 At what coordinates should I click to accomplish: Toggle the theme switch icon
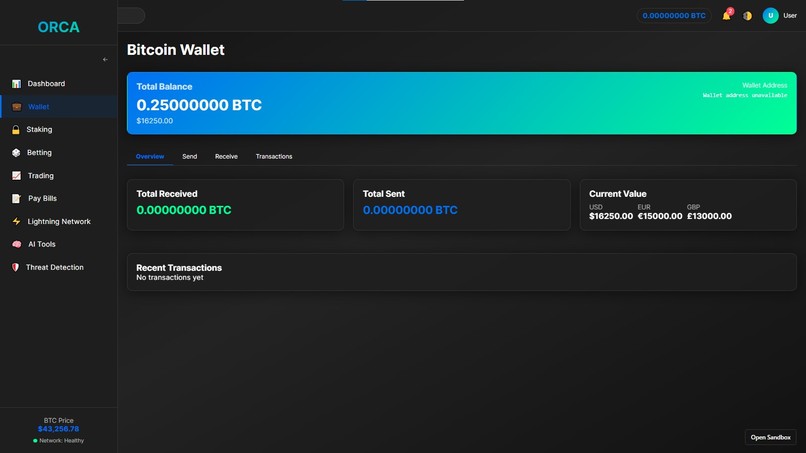coord(747,16)
